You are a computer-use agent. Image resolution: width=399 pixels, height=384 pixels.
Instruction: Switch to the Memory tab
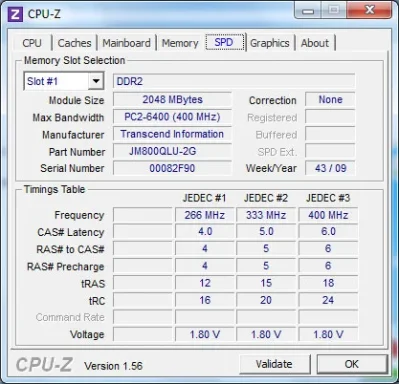click(x=180, y=43)
